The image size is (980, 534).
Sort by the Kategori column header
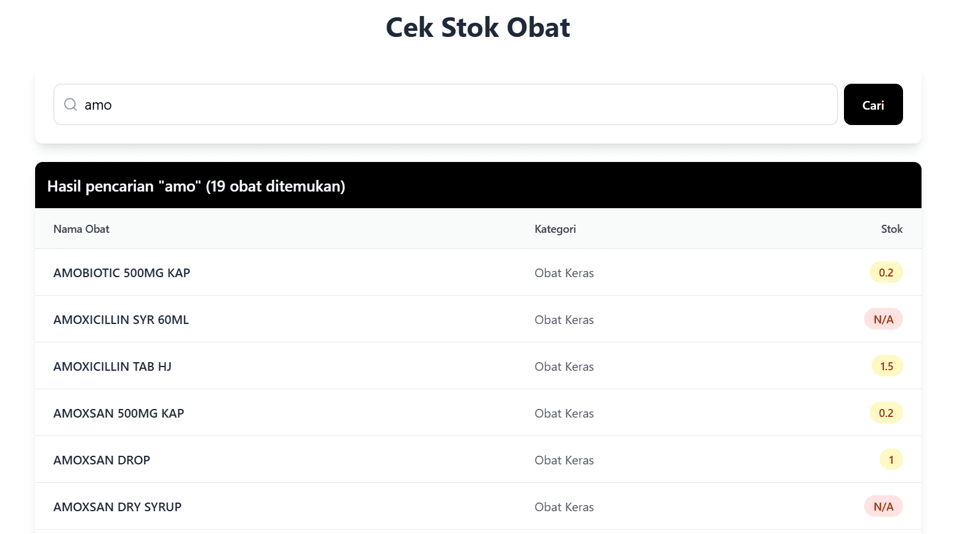click(x=555, y=229)
